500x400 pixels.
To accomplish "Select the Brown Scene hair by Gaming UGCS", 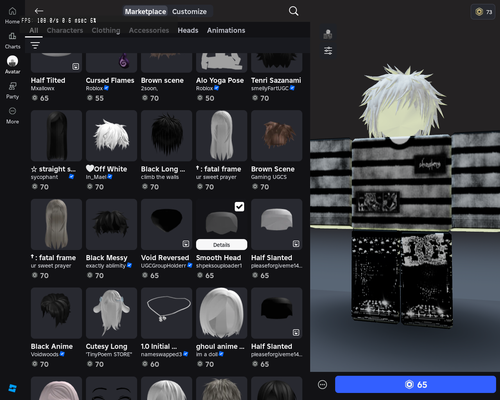I will (x=277, y=136).
